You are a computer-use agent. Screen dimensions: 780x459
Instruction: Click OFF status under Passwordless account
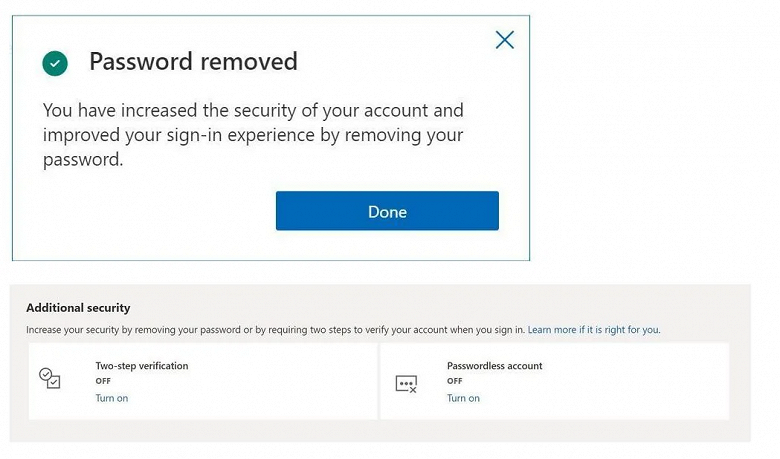[x=454, y=381]
